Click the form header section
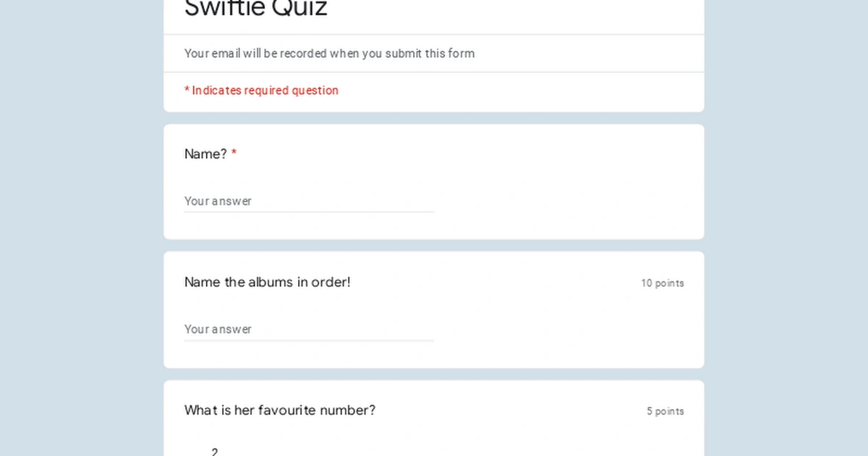The image size is (868, 456). pyautogui.click(x=434, y=54)
